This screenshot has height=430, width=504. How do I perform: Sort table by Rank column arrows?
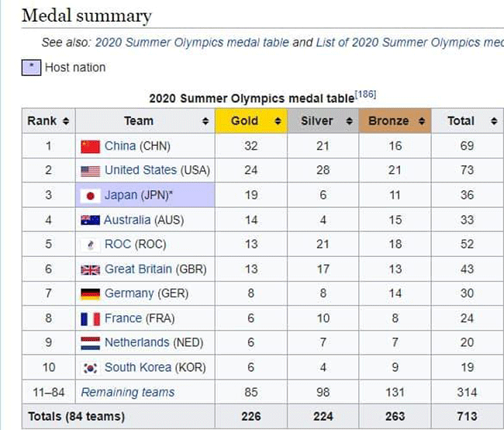66,121
